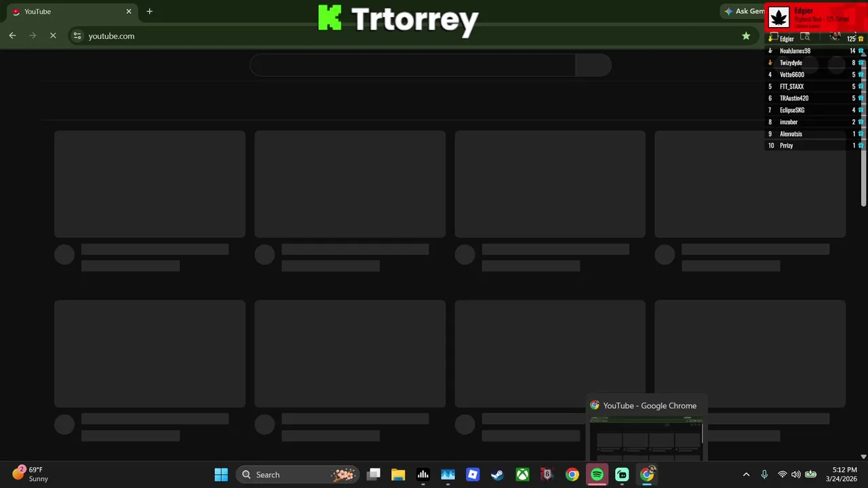Click the name Votto6600 in the leaderboard
Screen dimensions: 868x488
(792, 75)
